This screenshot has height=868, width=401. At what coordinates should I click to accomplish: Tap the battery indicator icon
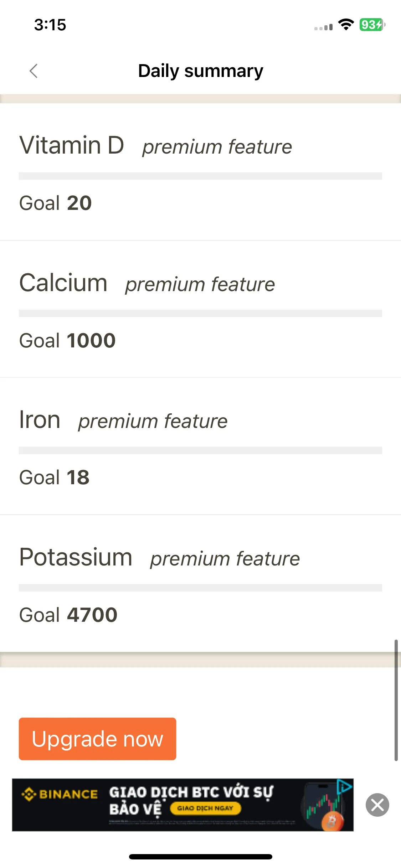pyautogui.click(x=372, y=25)
